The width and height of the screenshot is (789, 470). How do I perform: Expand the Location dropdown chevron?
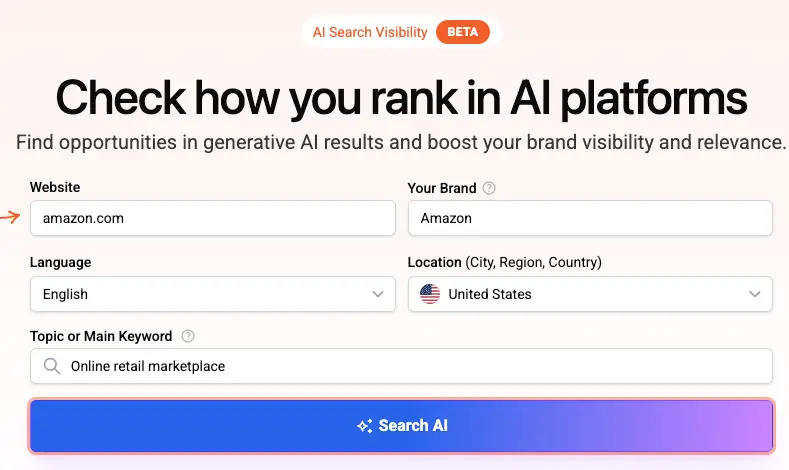[x=754, y=294]
